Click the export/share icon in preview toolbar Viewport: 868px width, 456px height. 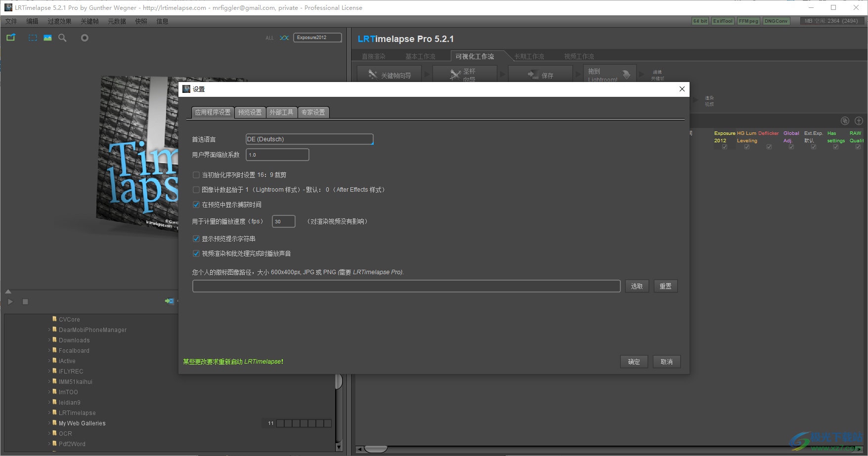(11, 38)
